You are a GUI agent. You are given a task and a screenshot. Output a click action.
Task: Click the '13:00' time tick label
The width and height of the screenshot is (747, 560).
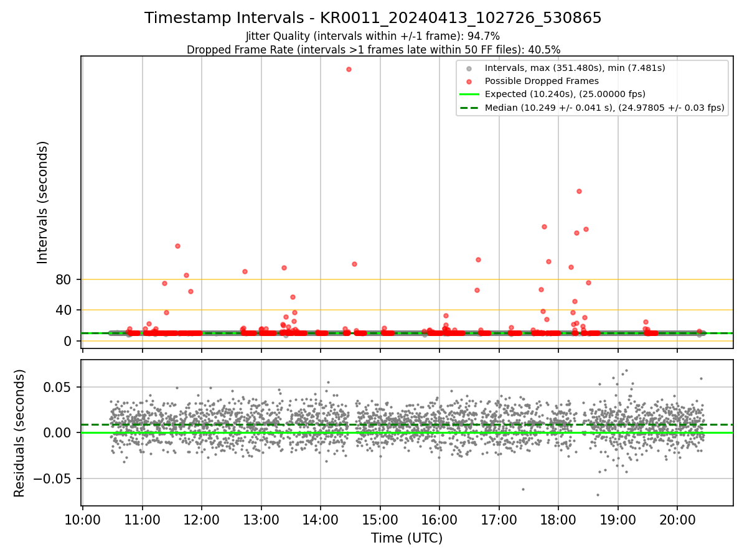click(x=261, y=519)
